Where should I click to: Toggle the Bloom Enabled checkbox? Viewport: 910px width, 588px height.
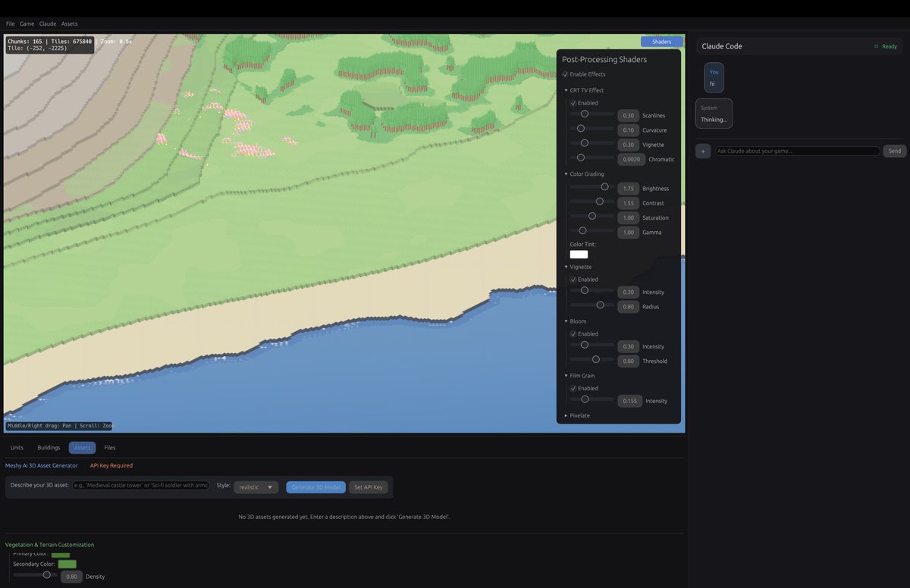573,334
